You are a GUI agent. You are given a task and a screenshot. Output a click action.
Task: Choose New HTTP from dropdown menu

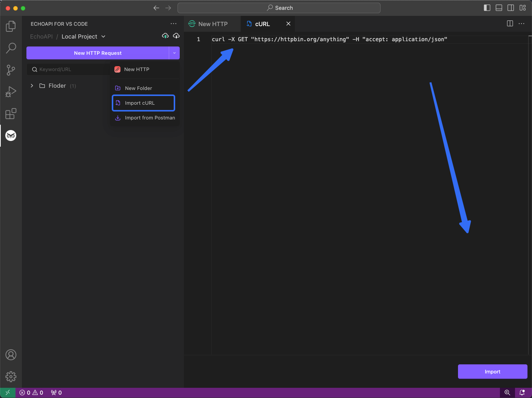point(145,70)
